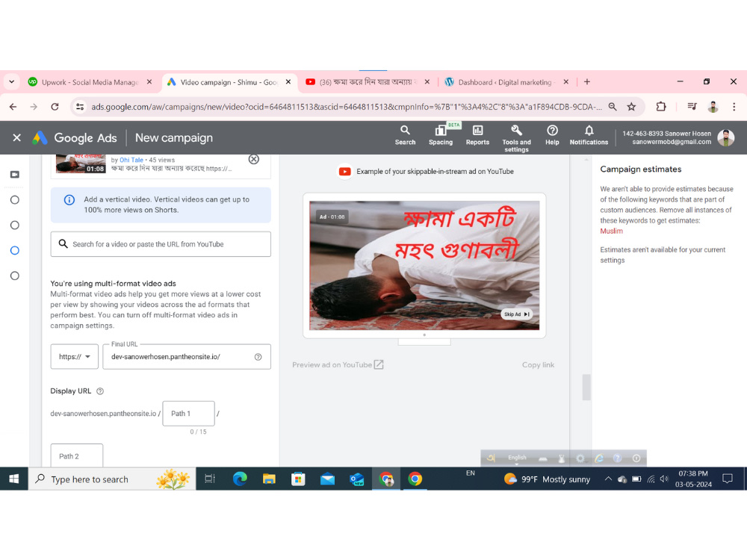Open media control icon in Chrome toolbar
The width and height of the screenshot is (747, 560).
pyautogui.click(x=692, y=107)
